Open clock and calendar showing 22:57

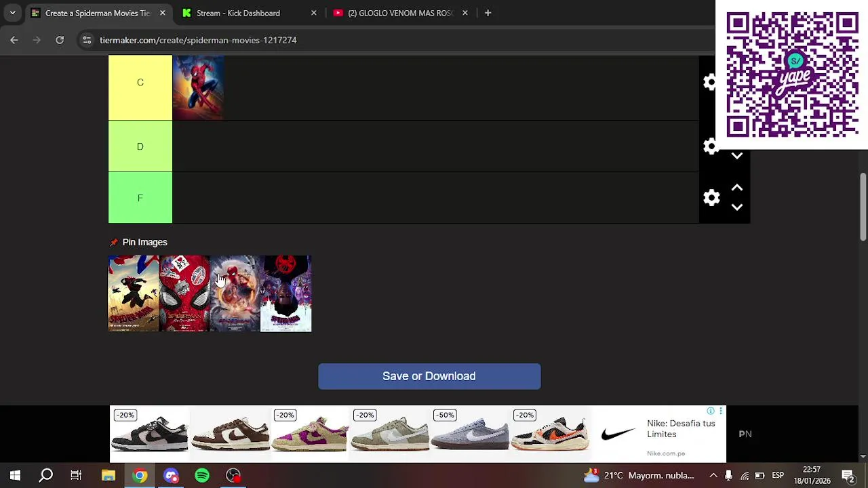[x=812, y=475]
